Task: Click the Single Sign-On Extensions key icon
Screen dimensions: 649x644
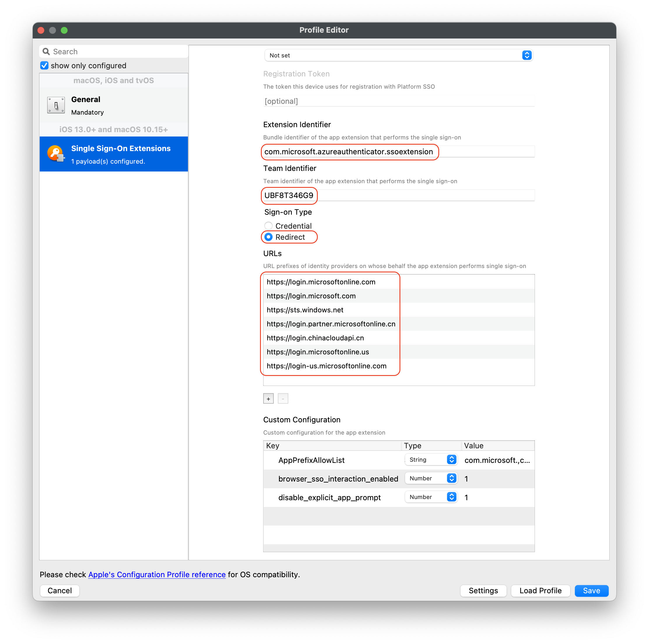Action: tap(56, 154)
